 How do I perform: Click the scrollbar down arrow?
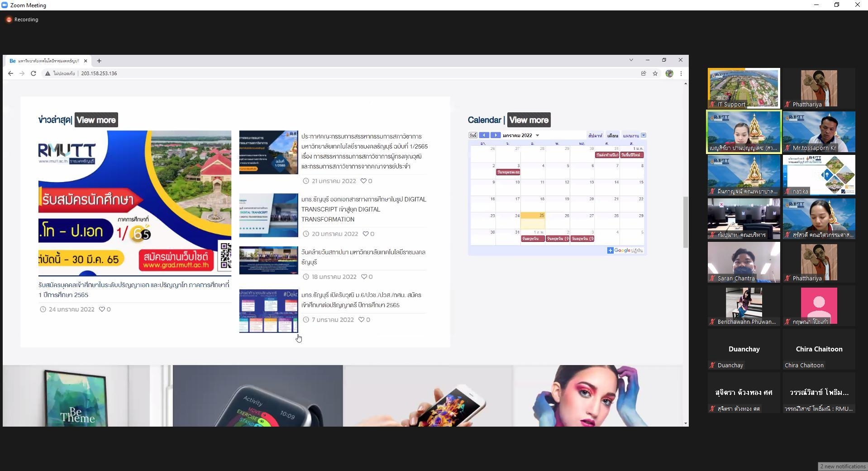click(686, 423)
